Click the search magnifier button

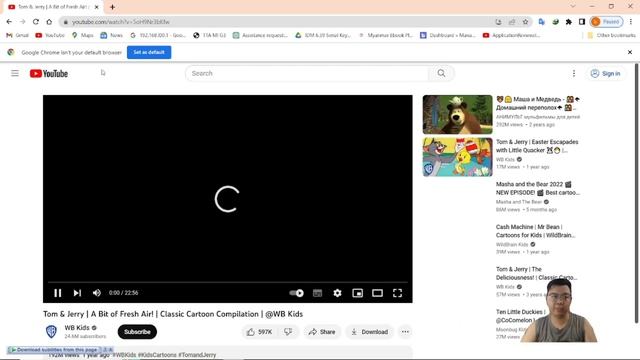(441, 73)
